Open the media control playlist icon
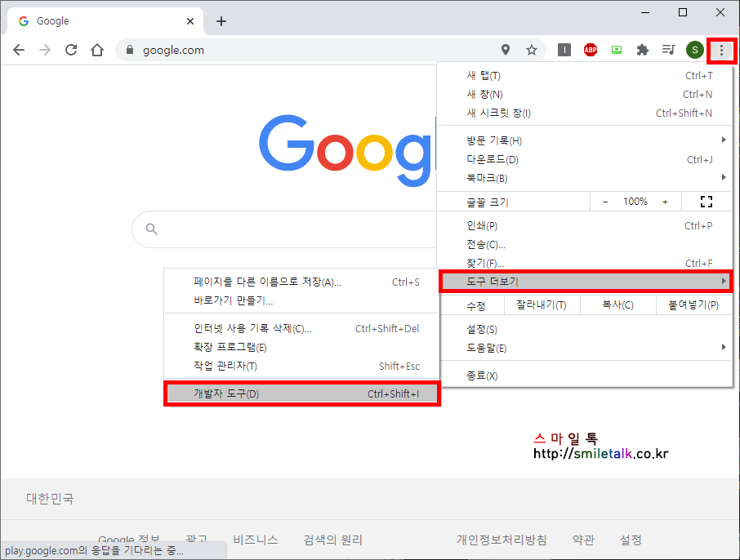740x560 pixels. point(669,50)
